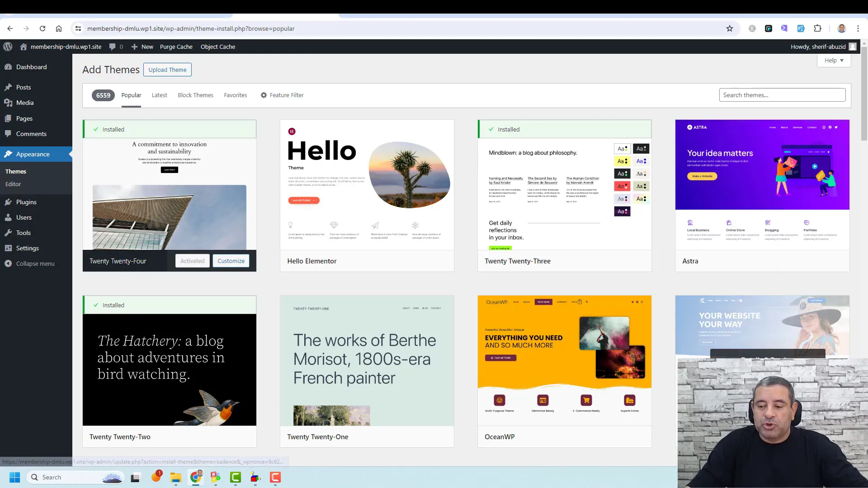Open Pages in the sidebar
The image size is (868, 488).
(36, 118)
